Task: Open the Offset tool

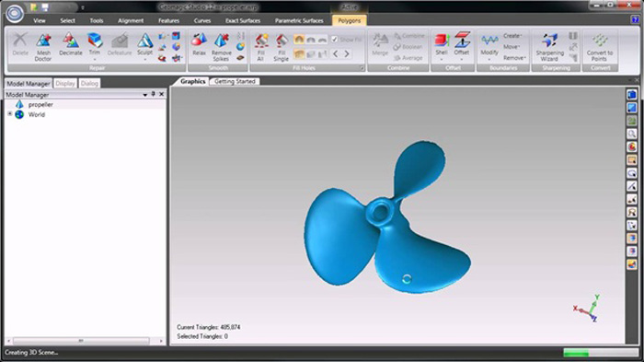Action: pos(462,45)
